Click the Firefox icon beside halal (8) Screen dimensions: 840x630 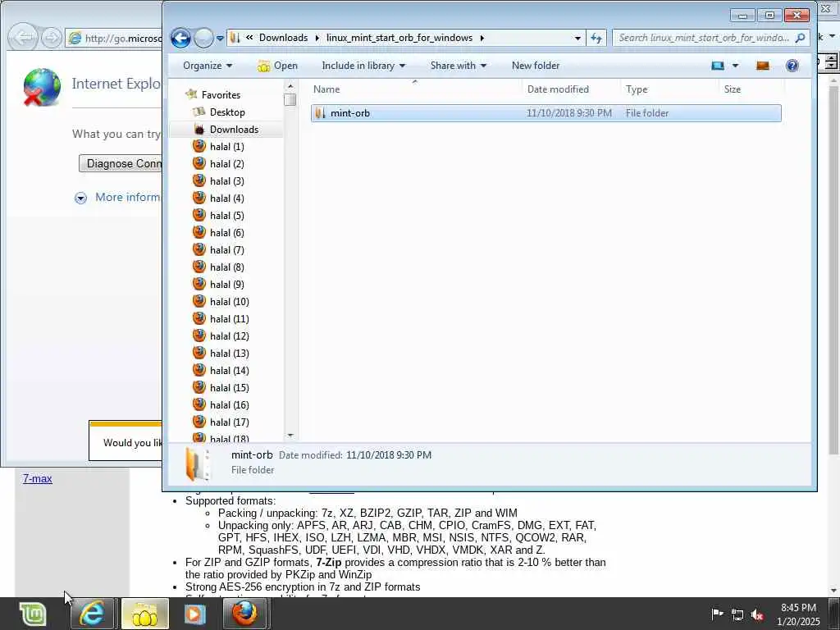[x=199, y=267]
